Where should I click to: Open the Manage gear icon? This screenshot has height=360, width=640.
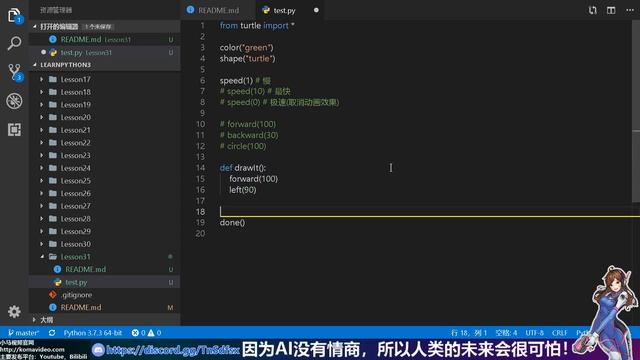point(14,311)
